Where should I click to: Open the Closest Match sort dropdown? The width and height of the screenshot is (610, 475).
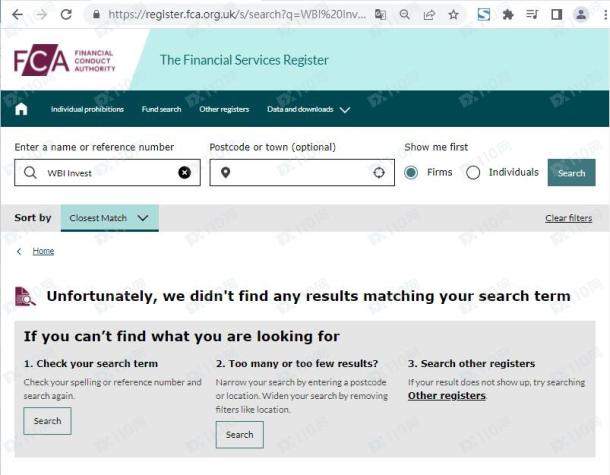pos(110,218)
